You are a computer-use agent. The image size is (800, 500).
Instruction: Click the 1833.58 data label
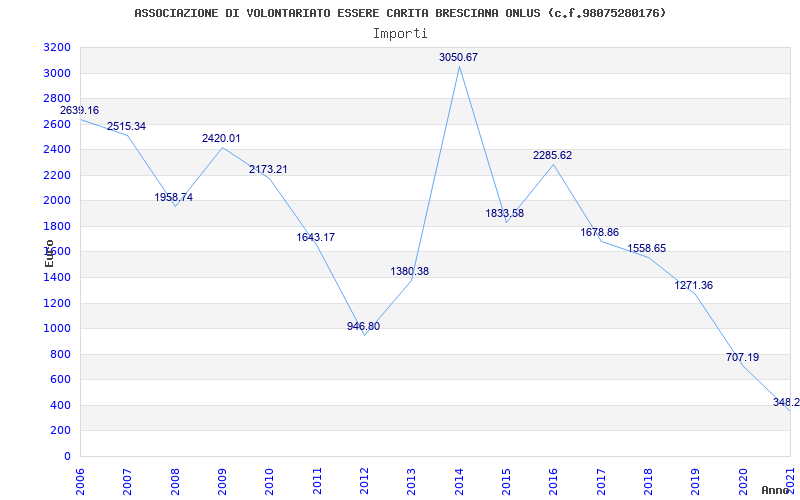[x=505, y=213]
